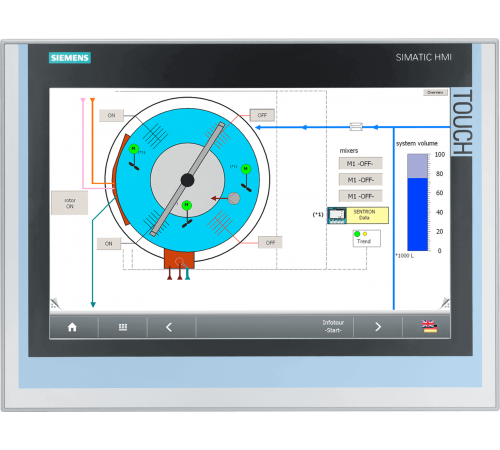Navigate back with left chevron
Image resolution: width=500 pixels, height=450 pixels.
[x=169, y=327]
